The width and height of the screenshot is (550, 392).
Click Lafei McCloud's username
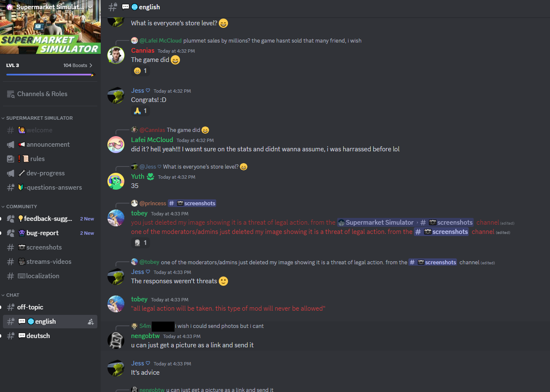[152, 140]
